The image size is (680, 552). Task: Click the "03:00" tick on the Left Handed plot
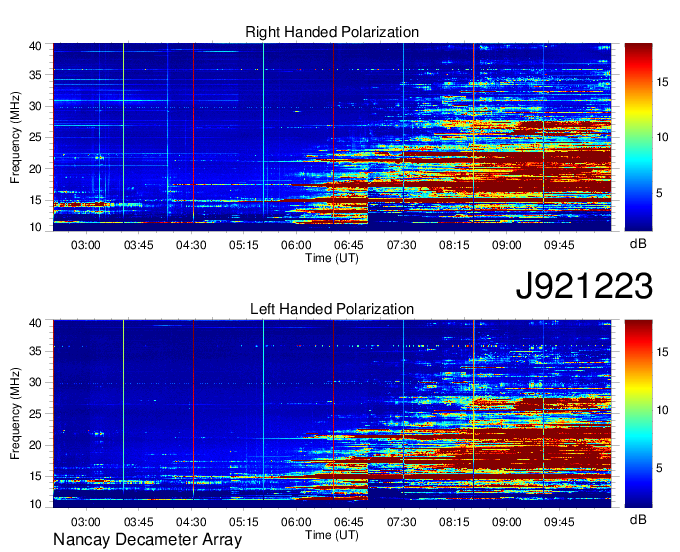point(85,522)
